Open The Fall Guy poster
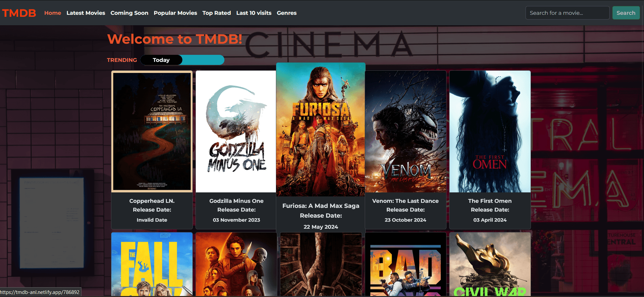 pyautogui.click(x=152, y=264)
